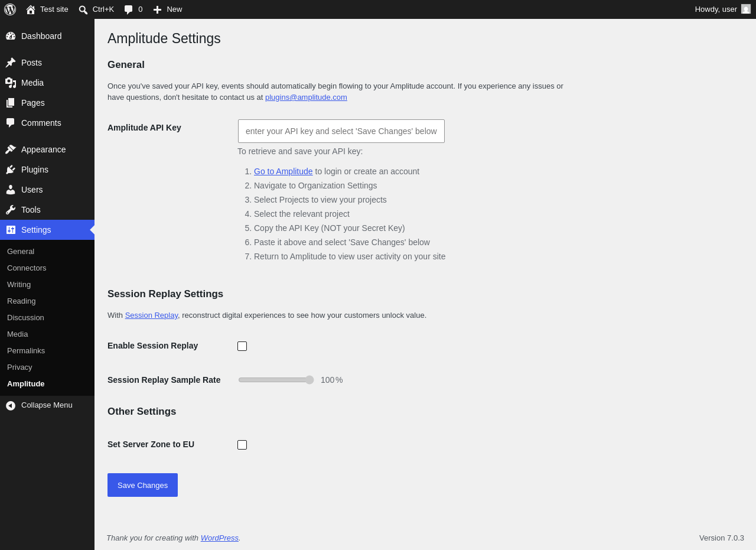Click the comments bubble icon in admin bar

coord(128,9)
